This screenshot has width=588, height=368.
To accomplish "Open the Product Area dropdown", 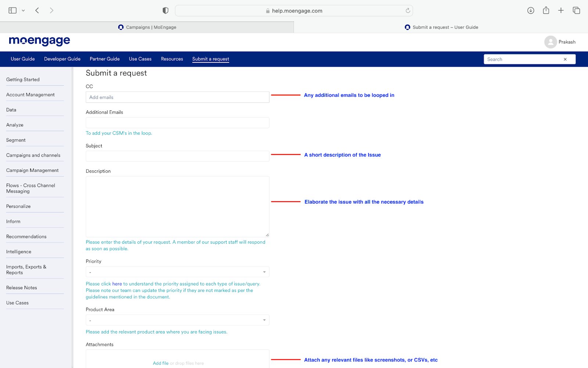I will click(x=178, y=320).
